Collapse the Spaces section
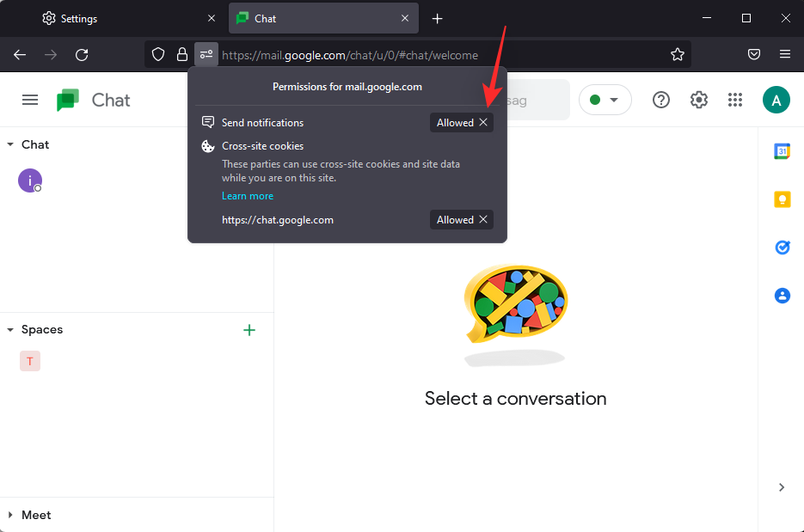 [x=10, y=329]
